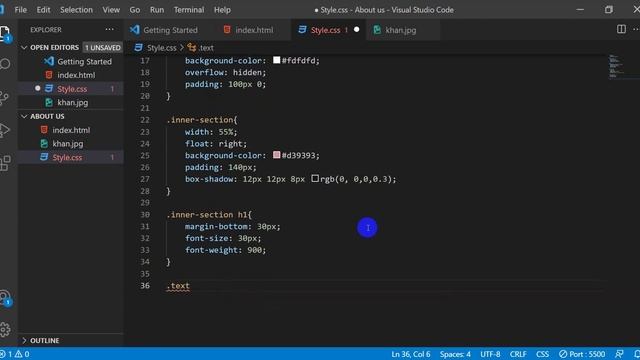Open index.html in ABOUT US folder

tap(71, 130)
